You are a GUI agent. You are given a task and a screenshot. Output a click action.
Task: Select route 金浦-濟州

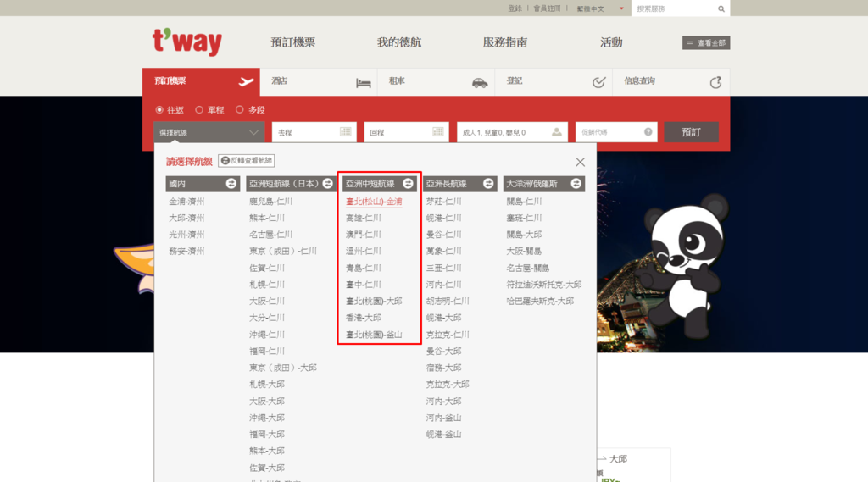pyautogui.click(x=186, y=202)
